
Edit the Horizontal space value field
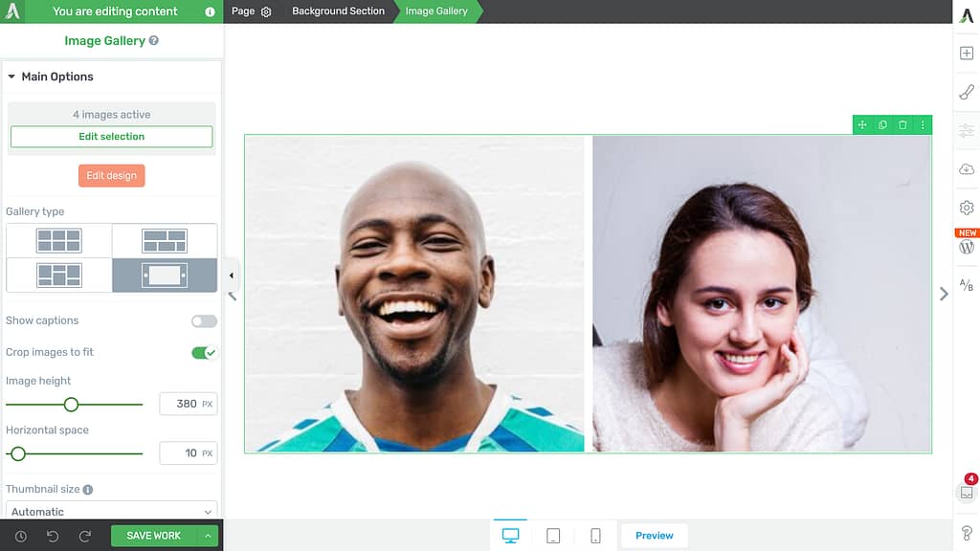(x=189, y=452)
